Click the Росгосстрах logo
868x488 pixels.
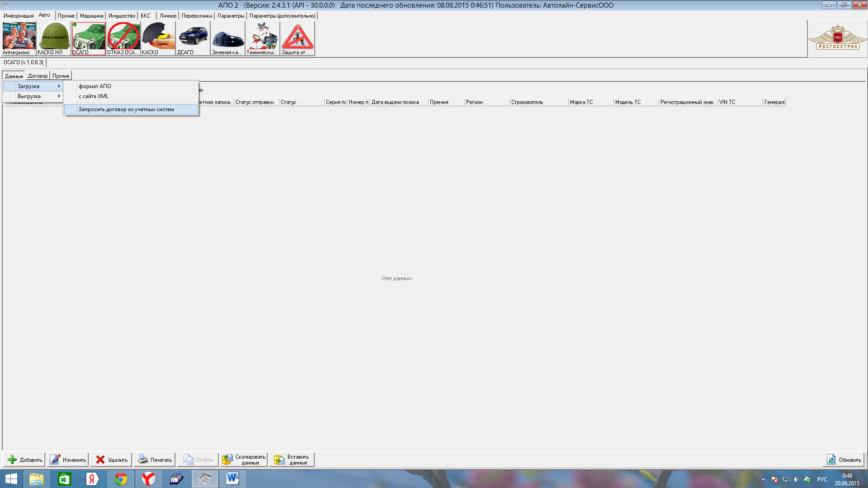[837, 38]
